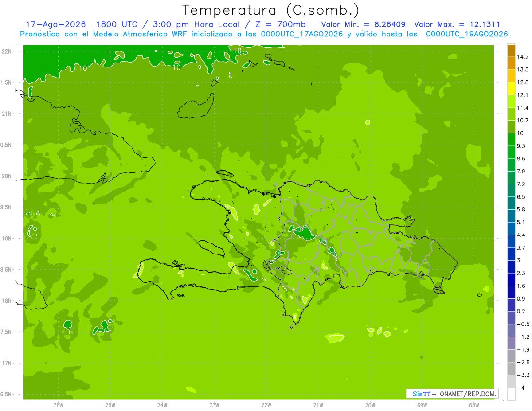Screen dimensions: 532x411
Task: Click the "72W" longitude label
Action: tap(266, 405)
